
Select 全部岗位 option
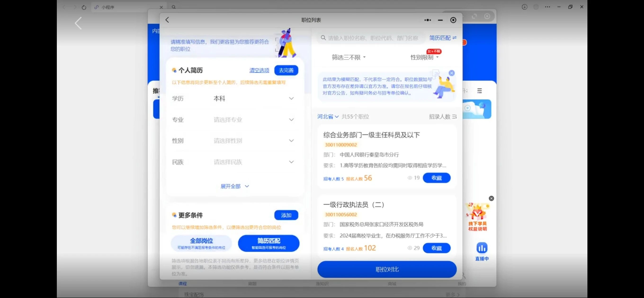201,243
